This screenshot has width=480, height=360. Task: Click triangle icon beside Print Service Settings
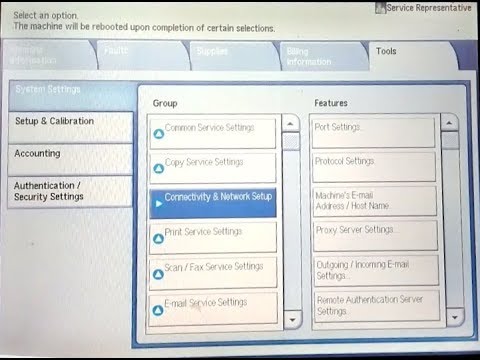[x=158, y=238]
